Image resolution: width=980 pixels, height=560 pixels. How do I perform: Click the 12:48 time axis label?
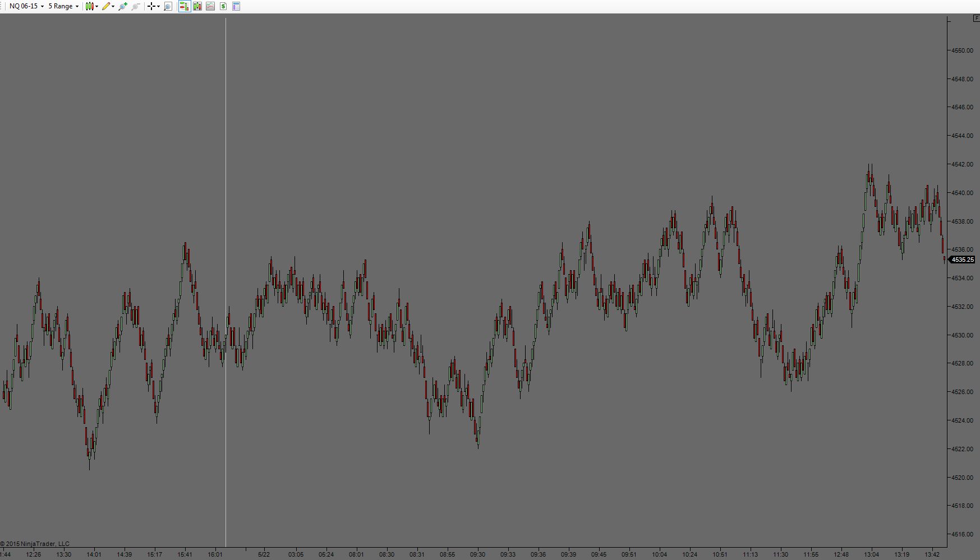(841, 554)
